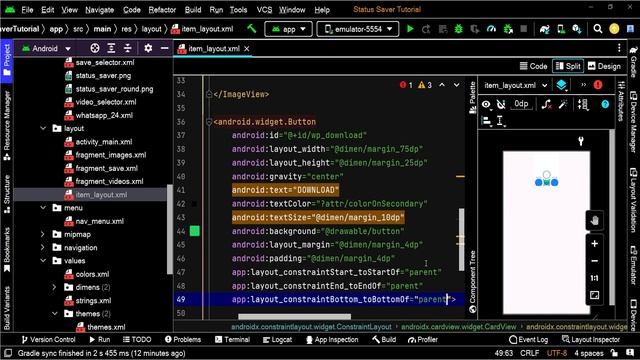Click the Search Everywhere magnifier icon
Viewport: 640px width, 360px height.
pos(598,29)
